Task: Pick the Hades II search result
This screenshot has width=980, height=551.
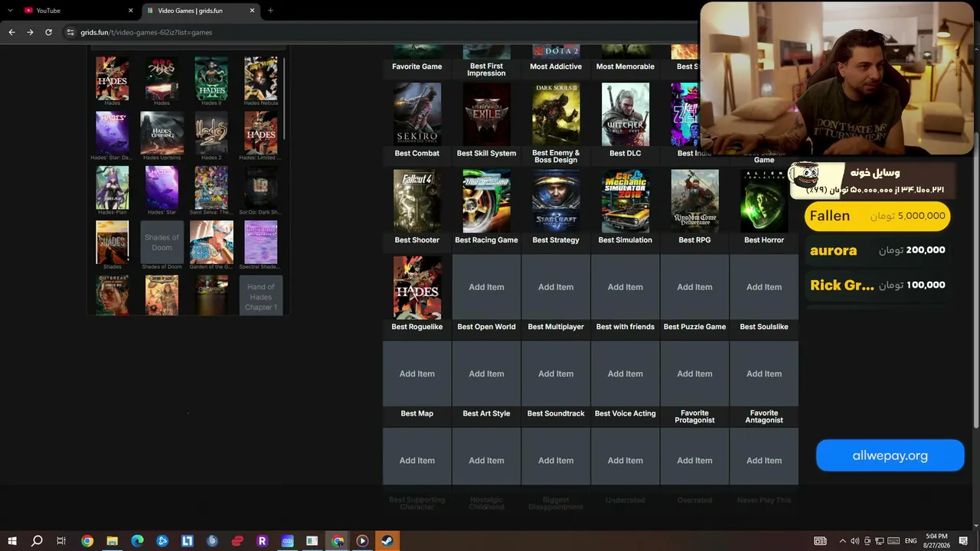Action: (x=211, y=78)
